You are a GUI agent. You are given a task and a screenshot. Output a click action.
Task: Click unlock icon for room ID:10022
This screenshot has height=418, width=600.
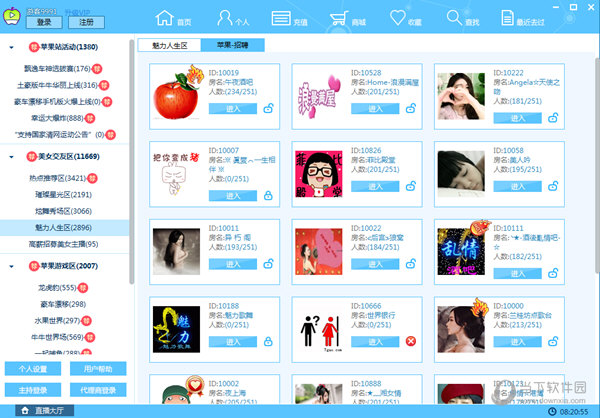(x=411, y=264)
